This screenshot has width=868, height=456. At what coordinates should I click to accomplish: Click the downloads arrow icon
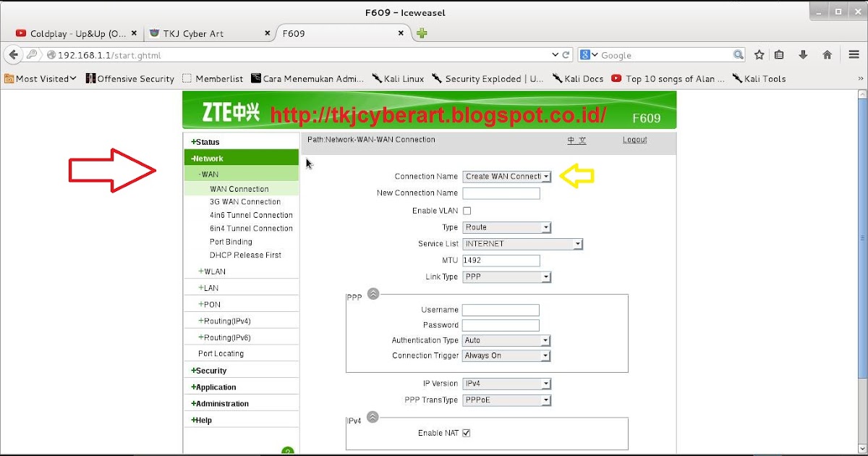point(803,55)
